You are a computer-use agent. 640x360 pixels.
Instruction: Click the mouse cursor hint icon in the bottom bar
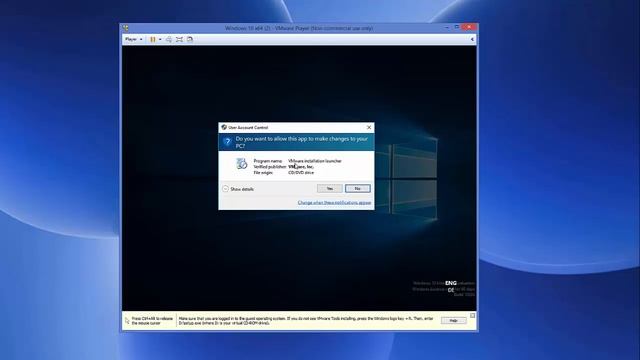coord(127,321)
